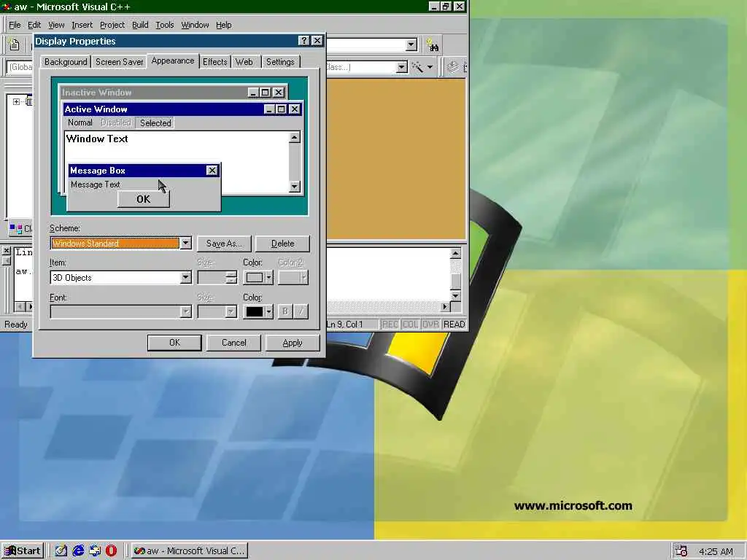
Task: Click the new text file toolbar icon
Action: click(x=15, y=45)
